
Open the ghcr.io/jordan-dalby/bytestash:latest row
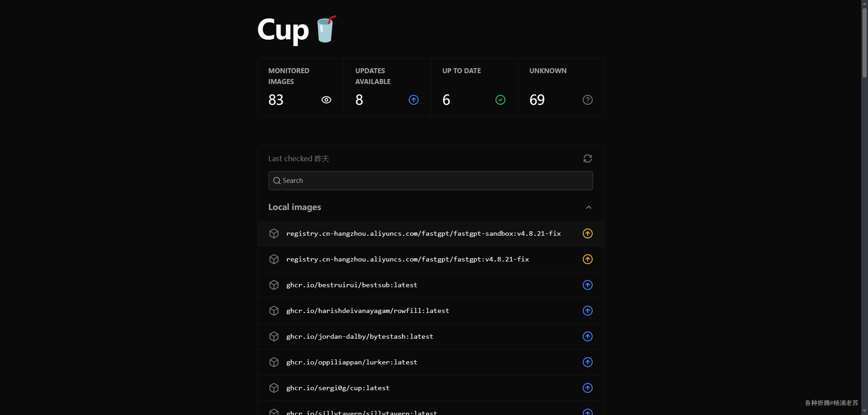(430, 336)
